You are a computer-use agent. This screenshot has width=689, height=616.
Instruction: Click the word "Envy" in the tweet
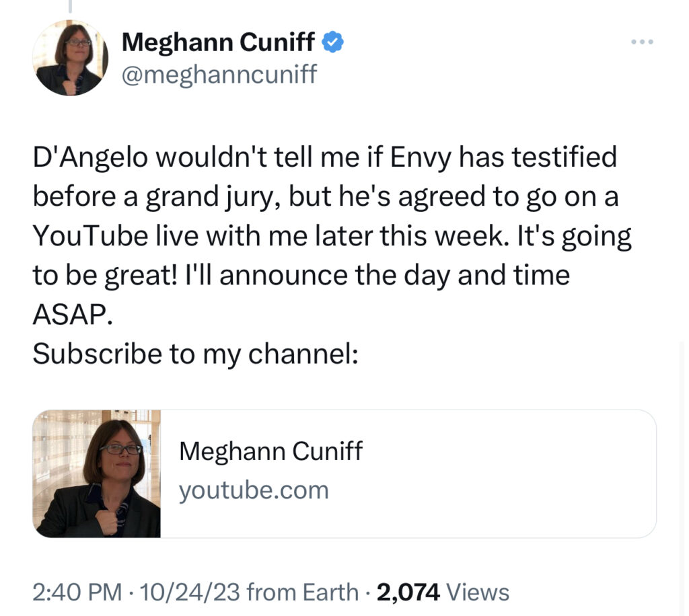[421, 157]
